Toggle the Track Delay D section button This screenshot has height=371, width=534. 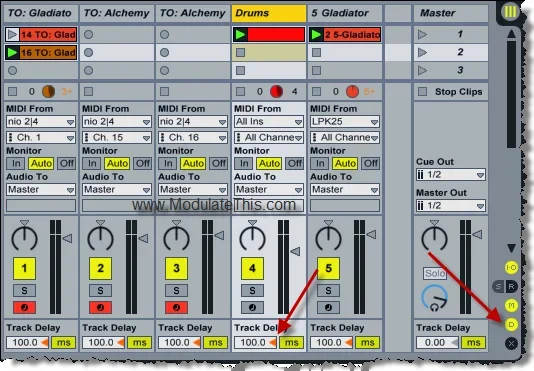pyautogui.click(x=511, y=324)
